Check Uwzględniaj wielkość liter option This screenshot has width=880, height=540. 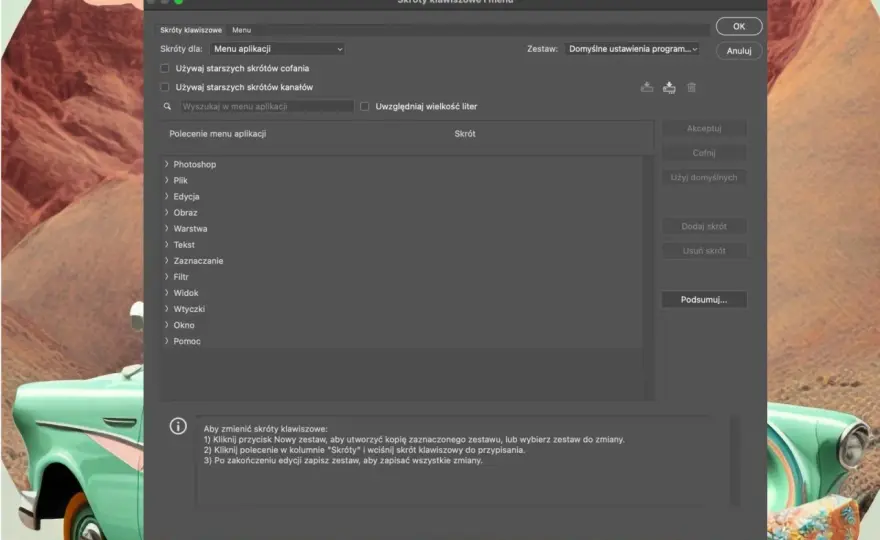pos(365,106)
